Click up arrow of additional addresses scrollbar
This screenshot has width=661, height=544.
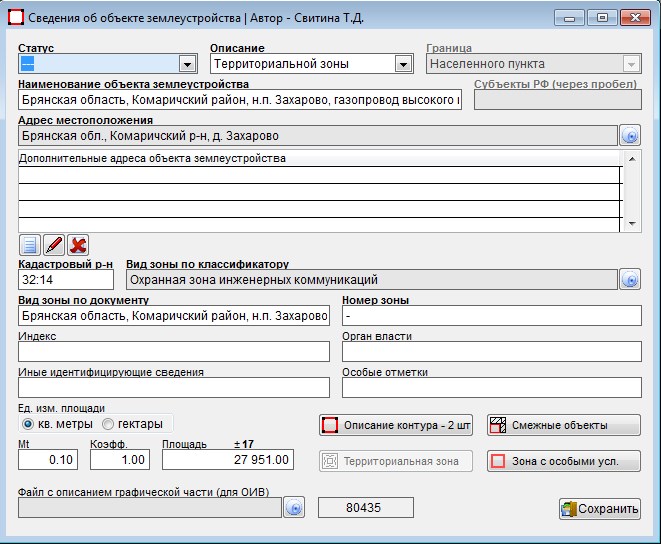632,159
